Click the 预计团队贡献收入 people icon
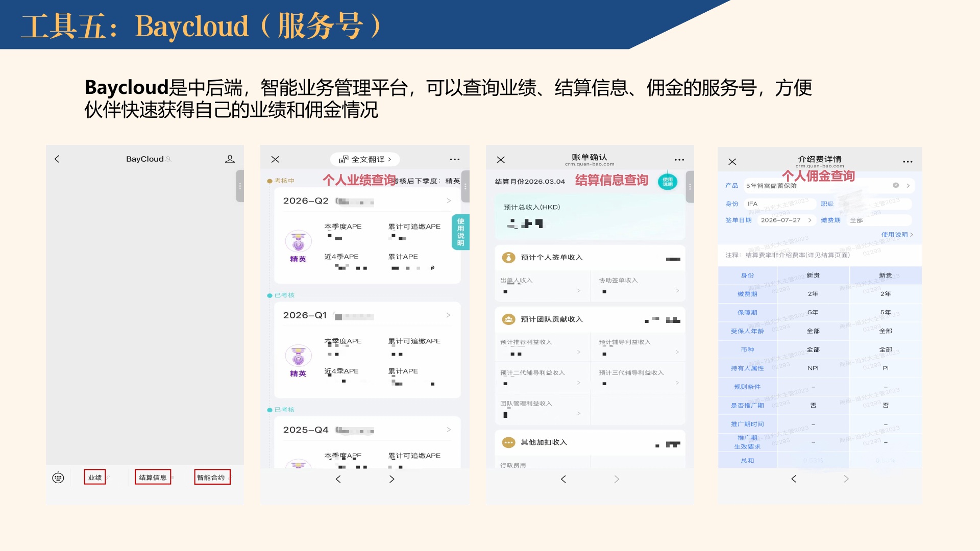Image resolution: width=980 pixels, height=551 pixels. coord(509,319)
